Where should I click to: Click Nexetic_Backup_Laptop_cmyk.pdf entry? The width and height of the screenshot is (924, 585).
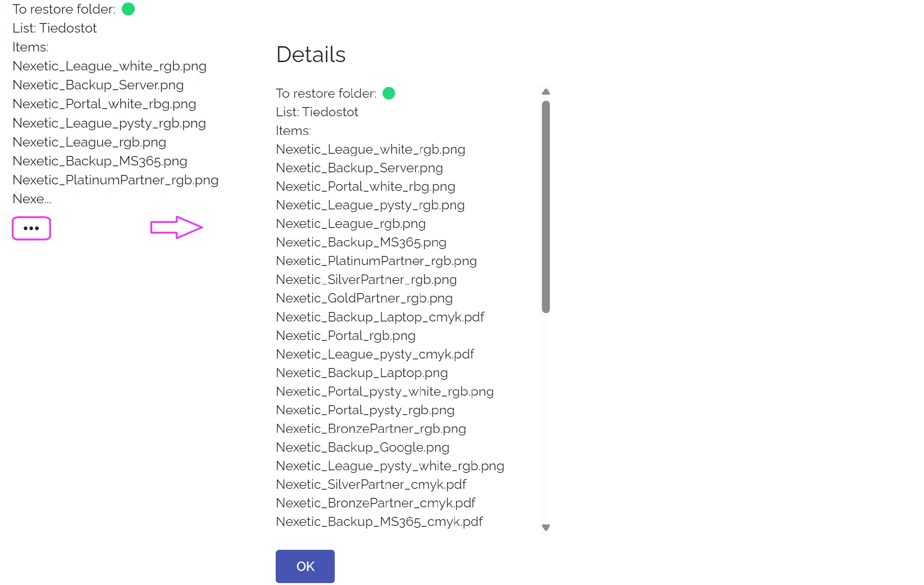click(x=380, y=317)
